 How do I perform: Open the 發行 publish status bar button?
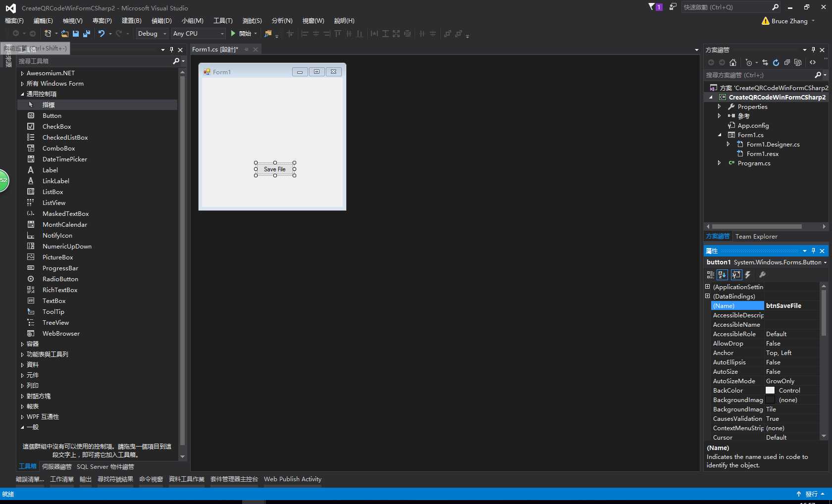[811, 494]
